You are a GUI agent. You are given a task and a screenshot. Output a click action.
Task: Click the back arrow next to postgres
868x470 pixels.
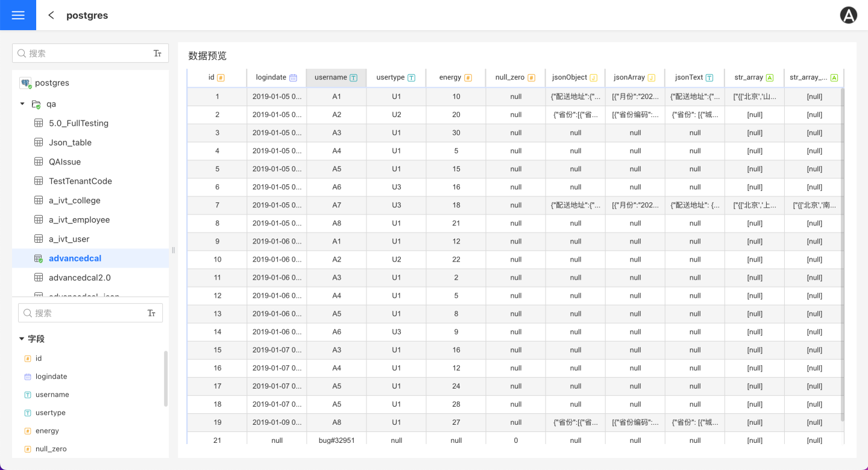(51, 15)
